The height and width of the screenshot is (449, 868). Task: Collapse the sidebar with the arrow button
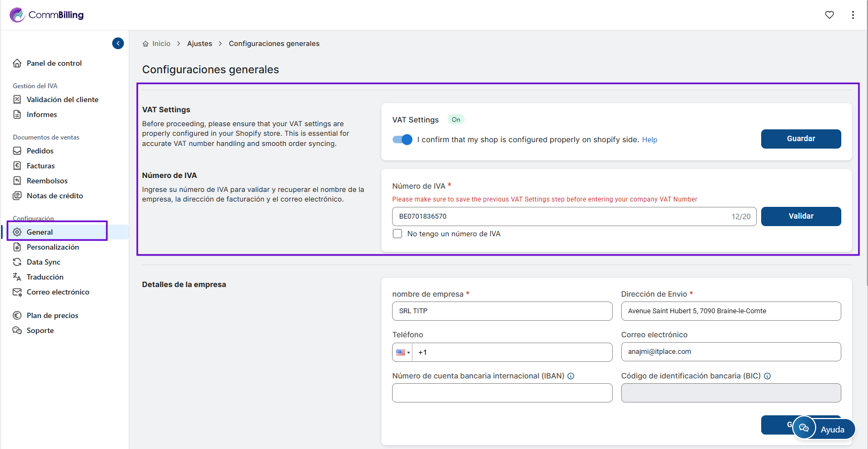pos(118,43)
